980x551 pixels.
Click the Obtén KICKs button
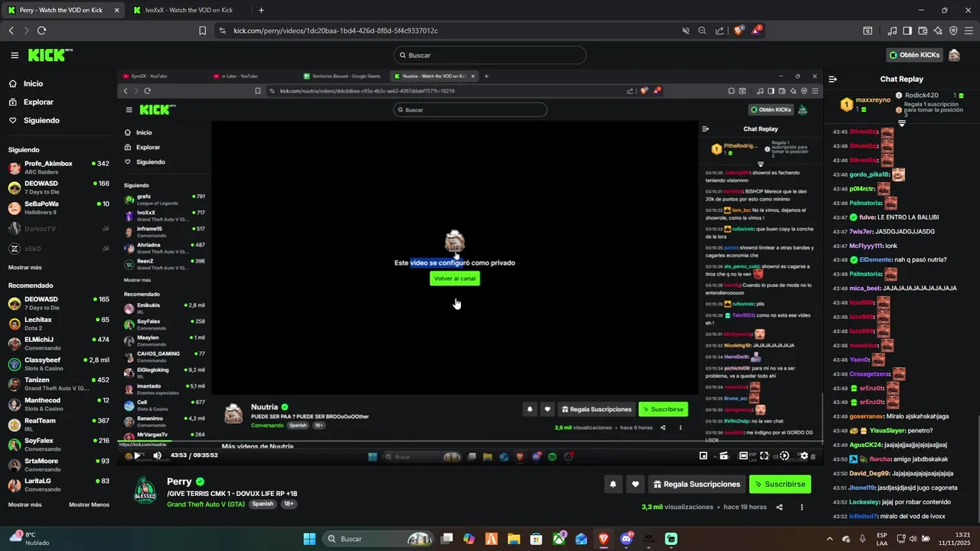click(x=914, y=55)
